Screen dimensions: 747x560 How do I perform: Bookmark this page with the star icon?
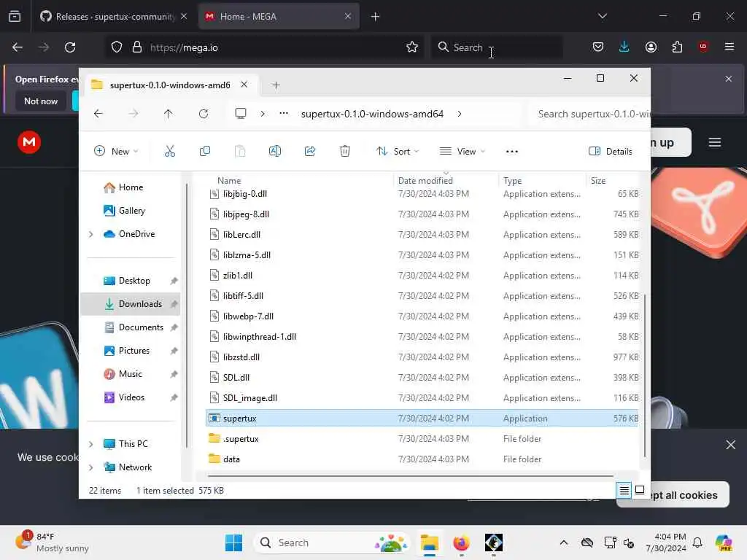coord(412,47)
